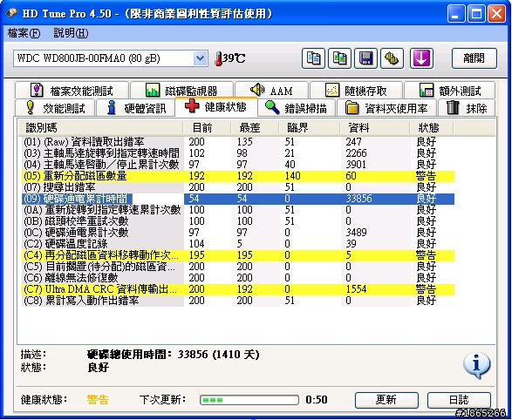Viewport: 512px width, 420px height.
Task: Open the drive selection dropdown WDC WD800JB
Action: click(x=111, y=58)
